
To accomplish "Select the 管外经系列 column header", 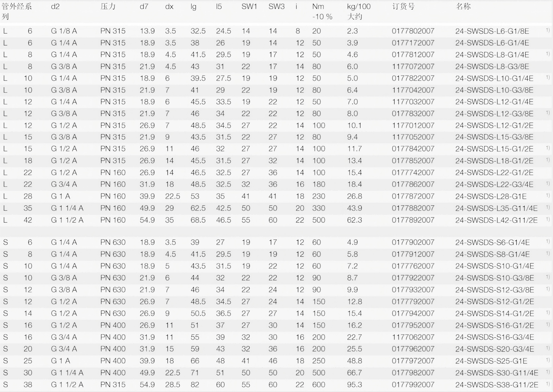I will pos(17,11).
